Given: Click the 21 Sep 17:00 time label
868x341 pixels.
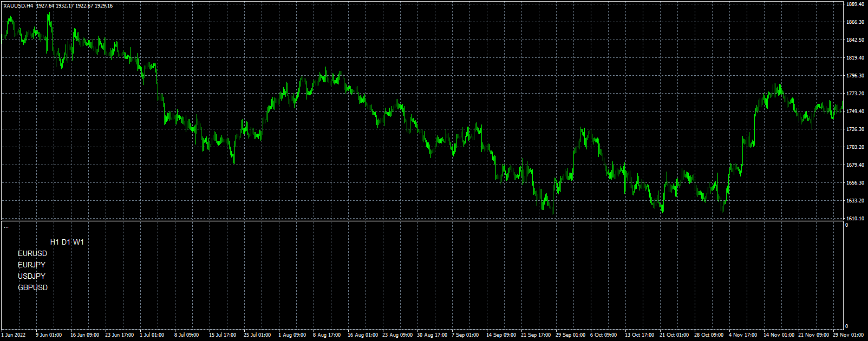Looking at the screenshot, I should (536, 335).
